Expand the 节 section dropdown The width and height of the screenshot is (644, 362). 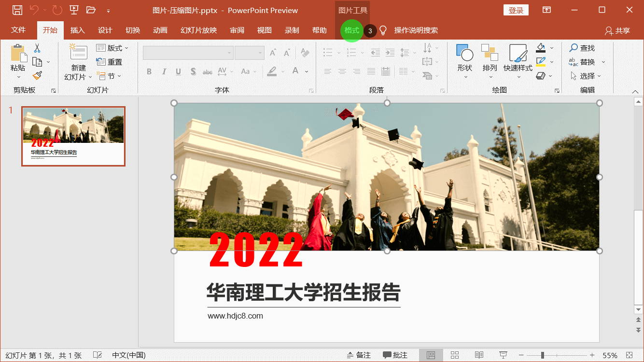(109, 76)
